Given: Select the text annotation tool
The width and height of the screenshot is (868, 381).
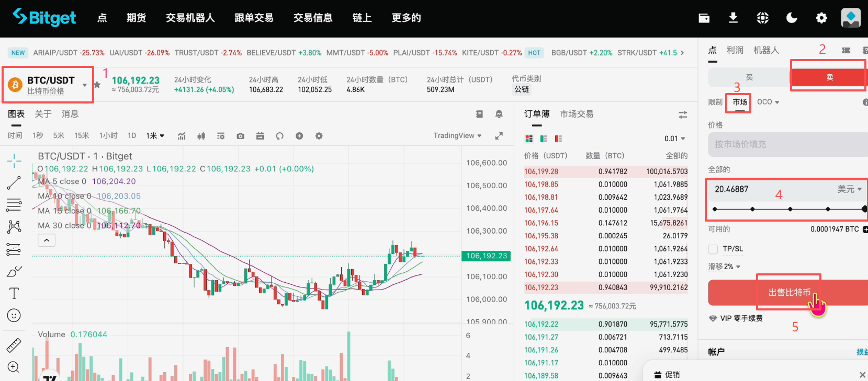Looking at the screenshot, I should pos(14,293).
